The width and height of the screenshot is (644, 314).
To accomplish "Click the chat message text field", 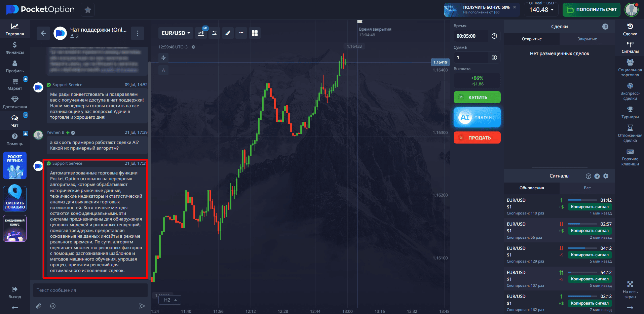I will point(90,290).
